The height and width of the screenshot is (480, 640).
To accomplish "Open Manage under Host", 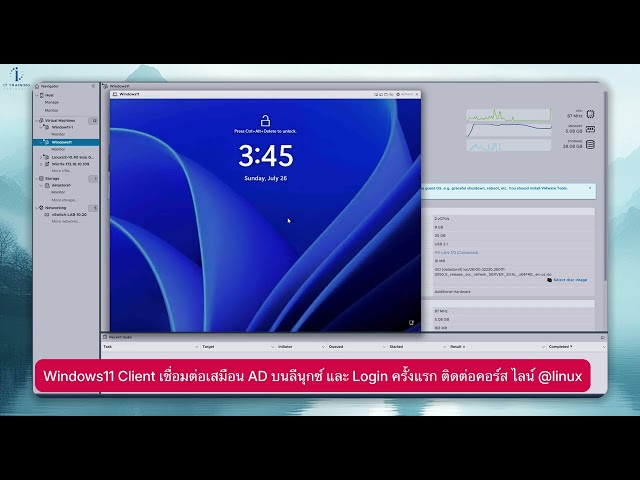I will [52, 102].
